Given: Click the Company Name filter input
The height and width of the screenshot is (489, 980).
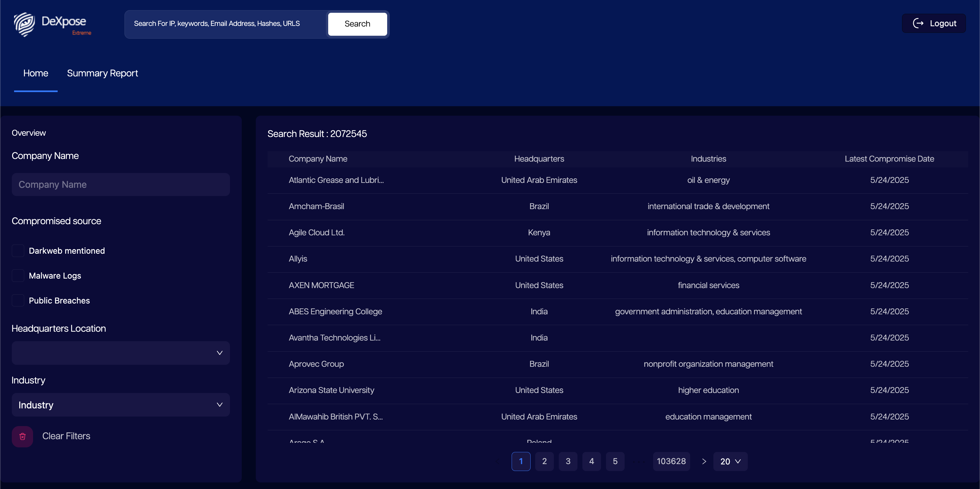Looking at the screenshot, I should [x=121, y=185].
